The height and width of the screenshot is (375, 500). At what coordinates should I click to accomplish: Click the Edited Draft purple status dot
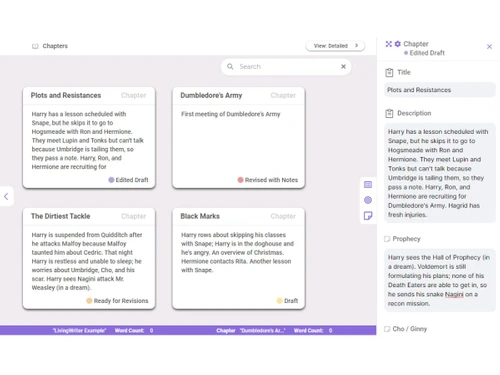[x=111, y=180]
